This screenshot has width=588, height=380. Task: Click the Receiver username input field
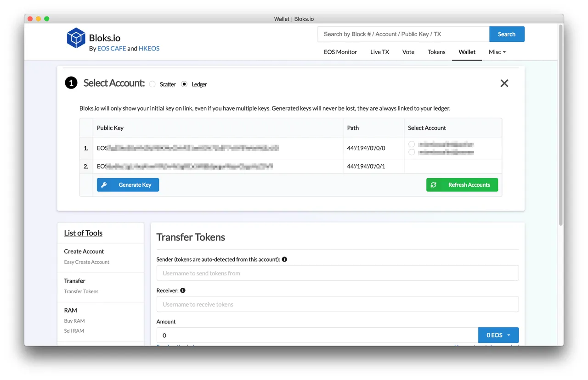338,304
